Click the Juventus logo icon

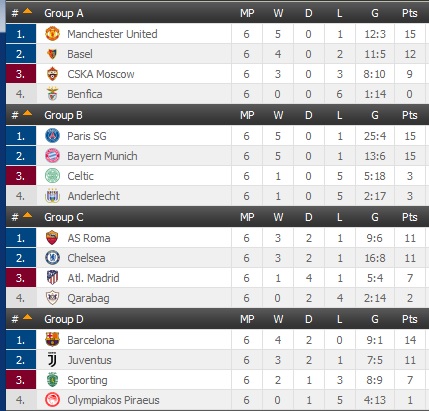(x=52, y=360)
